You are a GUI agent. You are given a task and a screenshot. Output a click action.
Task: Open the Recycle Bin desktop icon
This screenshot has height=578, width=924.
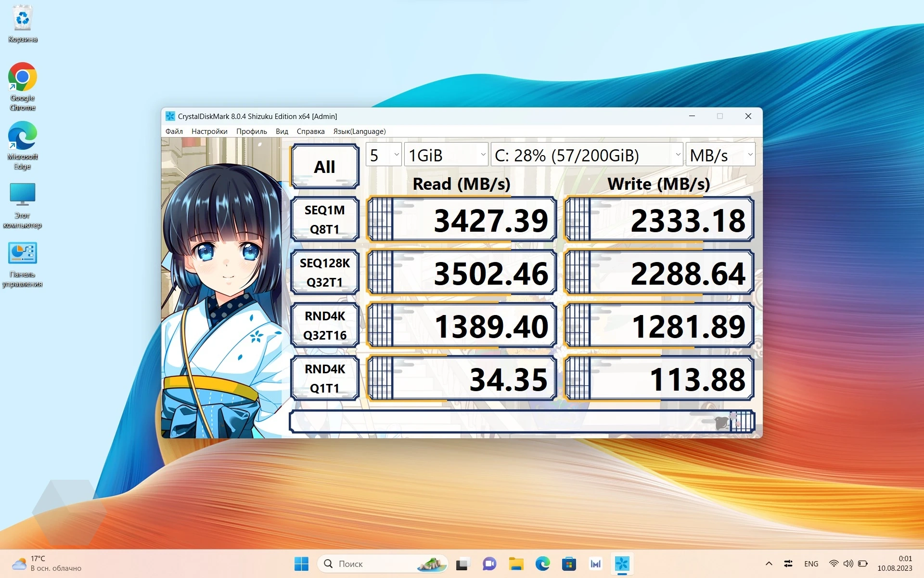click(x=23, y=24)
